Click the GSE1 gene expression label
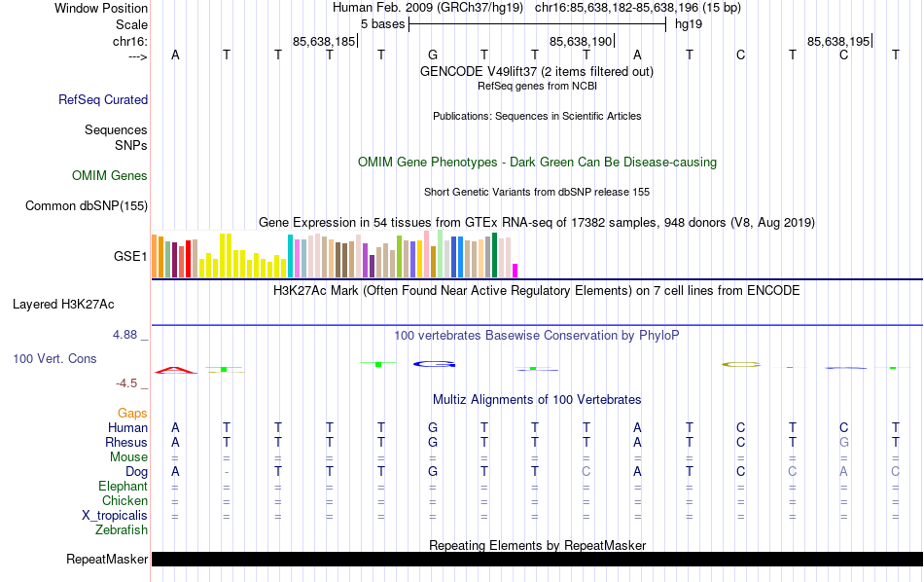The width and height of the screenshot is (924, 582). (130, 256)
